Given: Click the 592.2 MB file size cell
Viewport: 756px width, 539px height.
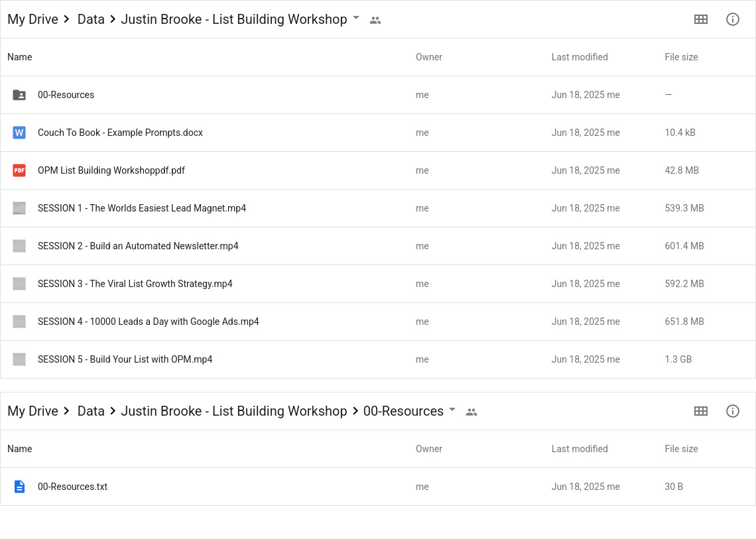Looking at the screenshot, I should 684,284.
